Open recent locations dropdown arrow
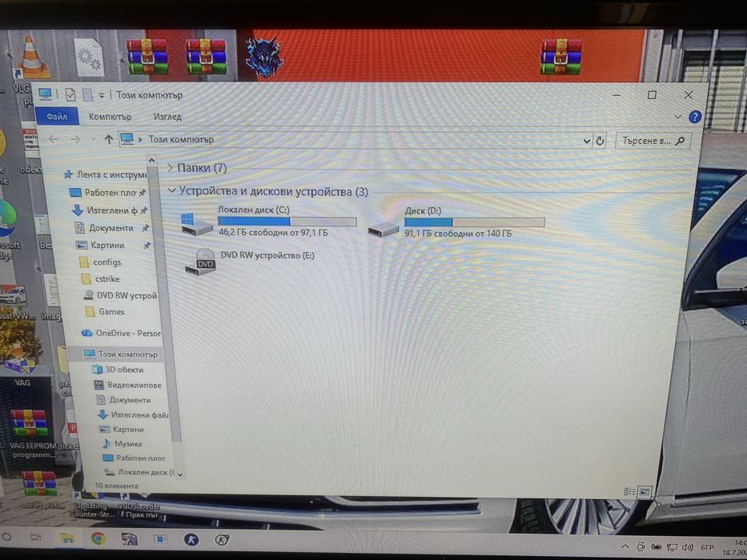Image resolution: width=747 pixels, height=560 pixels. tap(94, 139)
